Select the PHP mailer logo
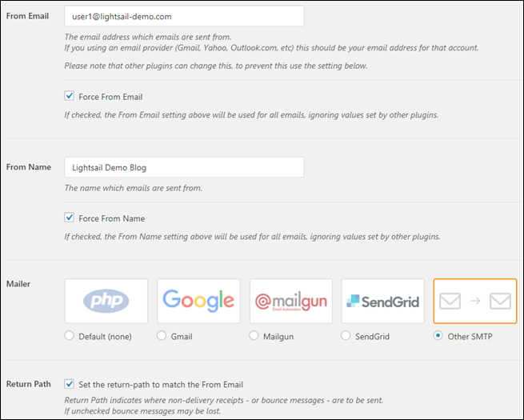 tap(106, 301)
